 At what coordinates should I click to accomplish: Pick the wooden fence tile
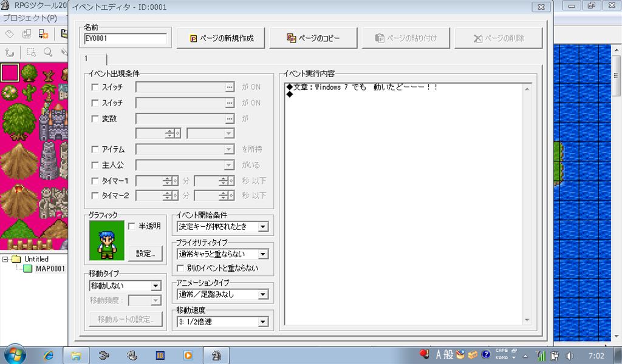point(30,244)
